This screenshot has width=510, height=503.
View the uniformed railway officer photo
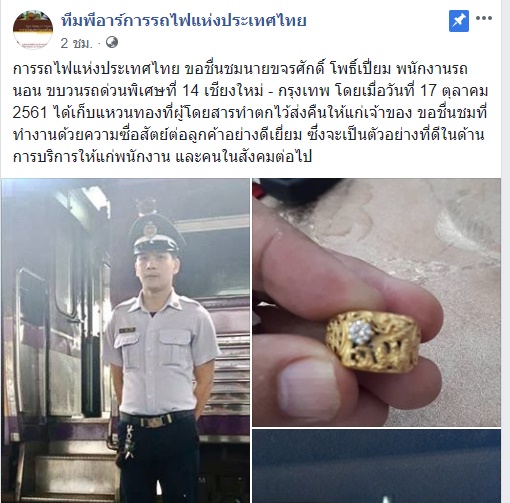click(125, 340)
